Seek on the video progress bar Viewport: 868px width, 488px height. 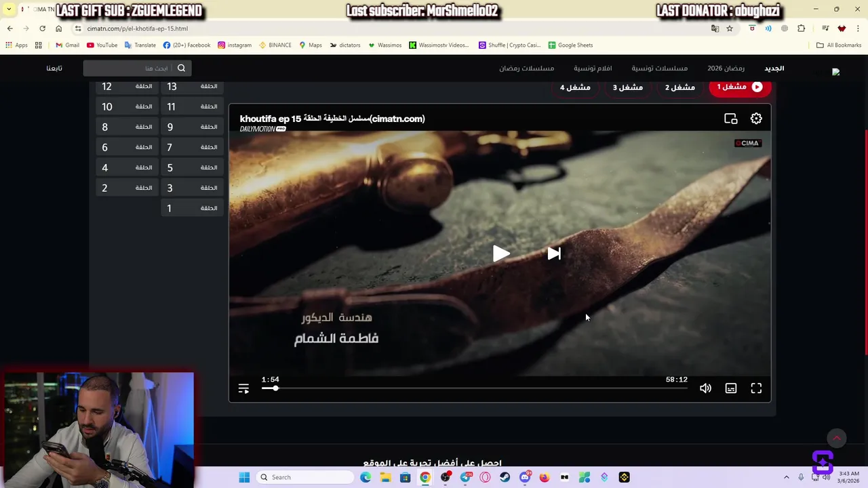click(x=475, y=388)
